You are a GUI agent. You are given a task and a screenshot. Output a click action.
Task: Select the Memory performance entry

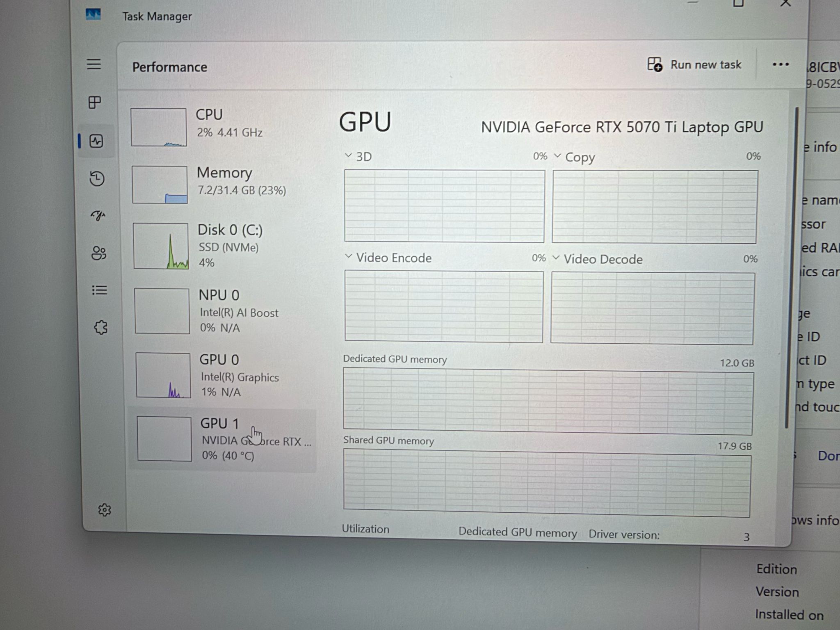[222, 184]
